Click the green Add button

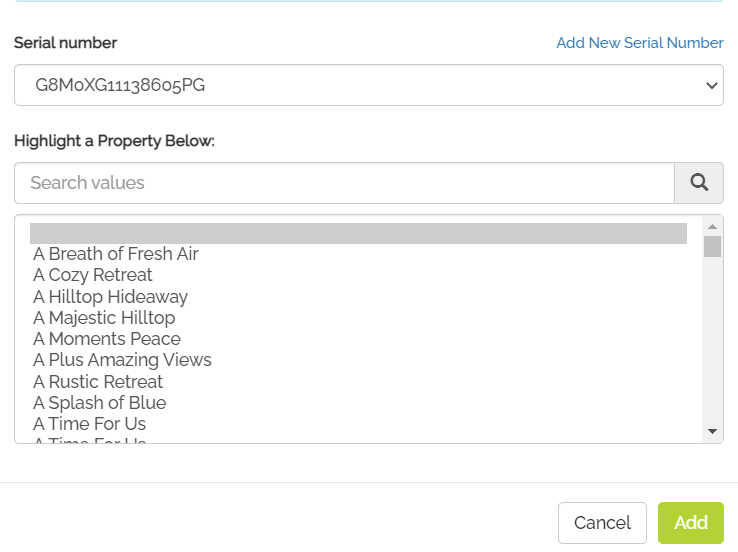pos(690,523)
